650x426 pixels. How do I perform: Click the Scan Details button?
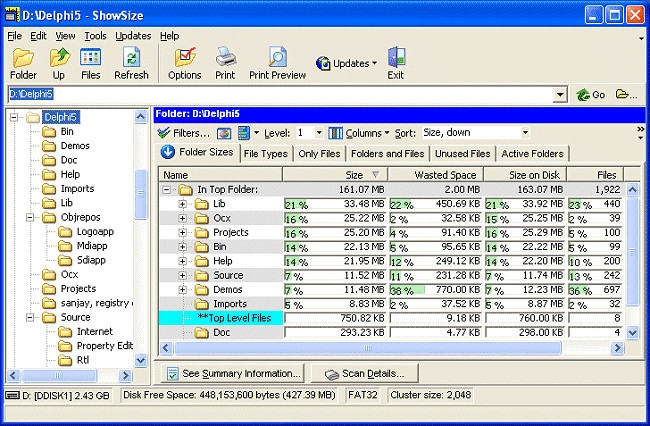(x=365, y=373)
